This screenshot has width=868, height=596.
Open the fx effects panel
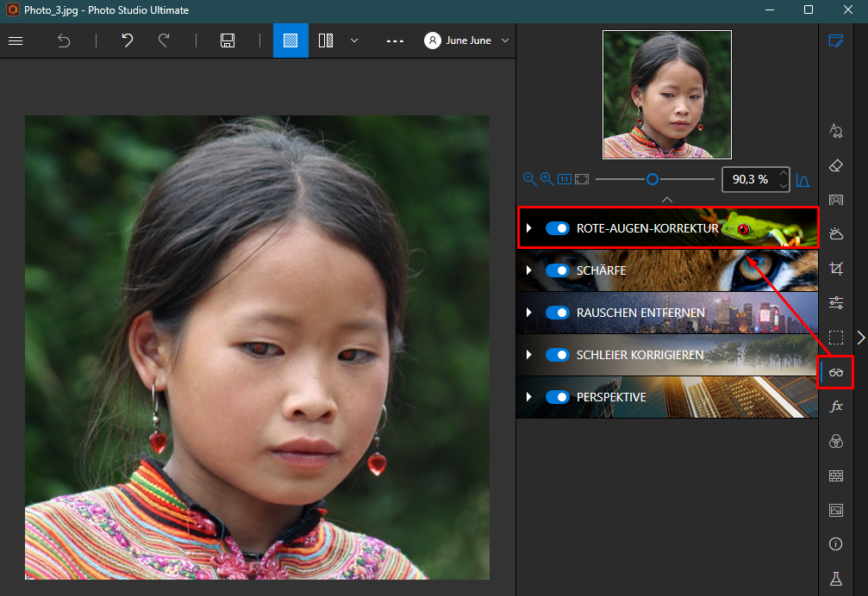coord(835,407)
